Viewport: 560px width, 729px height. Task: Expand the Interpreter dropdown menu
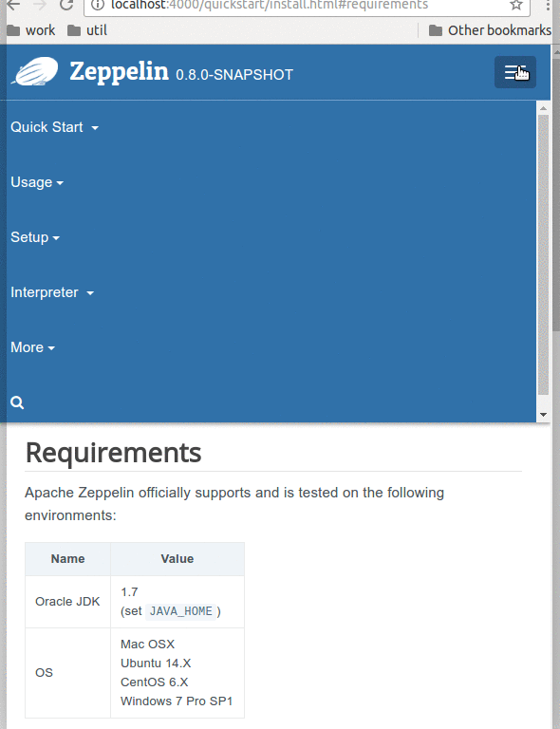pos(52,292)
